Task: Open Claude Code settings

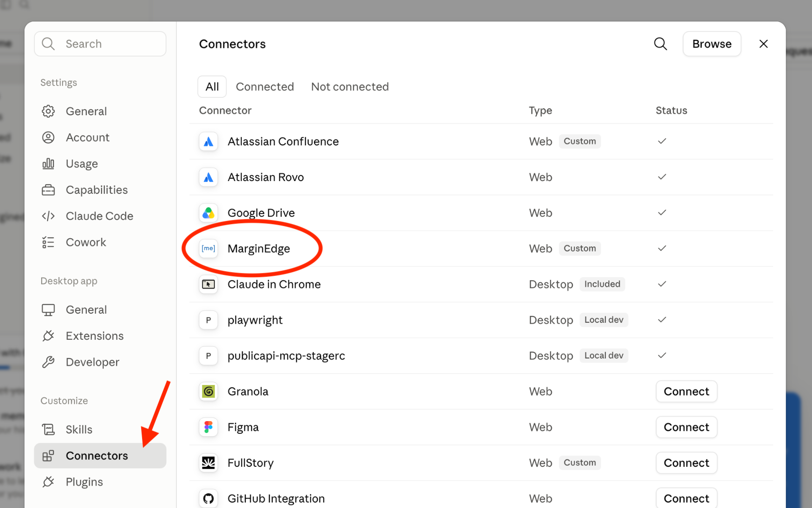Action: coord(100,216)
